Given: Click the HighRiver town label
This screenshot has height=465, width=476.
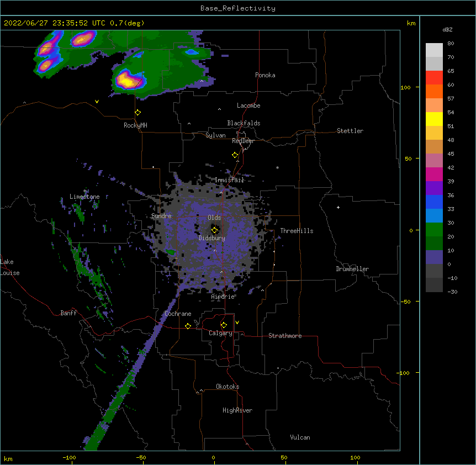Looking at the screenshot, I should coord(237,410).
